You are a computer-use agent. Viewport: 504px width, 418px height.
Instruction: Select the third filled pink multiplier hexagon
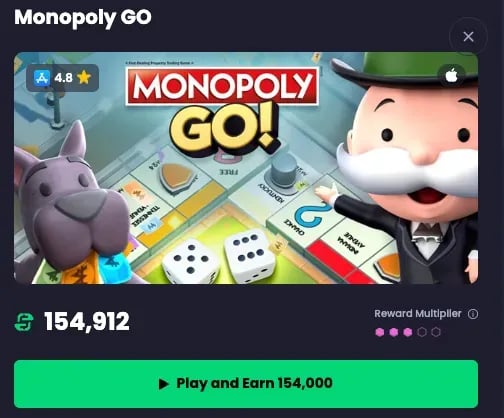(408, 332)
